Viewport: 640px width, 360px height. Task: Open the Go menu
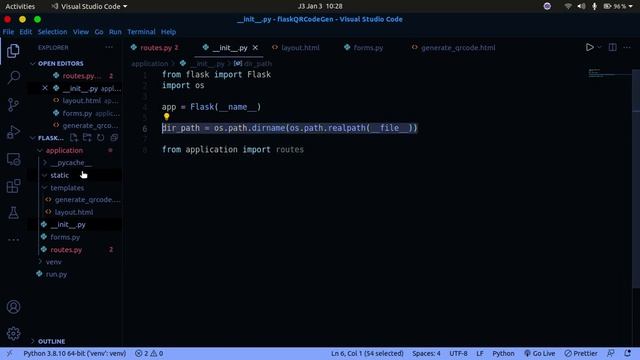[x=99, y=32]
